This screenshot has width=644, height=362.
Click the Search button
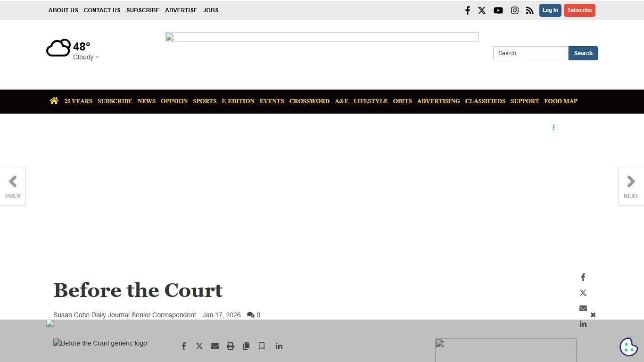(583, 53)
